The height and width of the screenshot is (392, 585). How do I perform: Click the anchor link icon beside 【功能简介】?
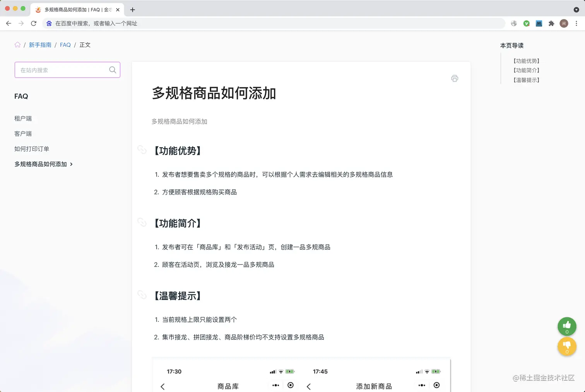(x=142, y=223)
